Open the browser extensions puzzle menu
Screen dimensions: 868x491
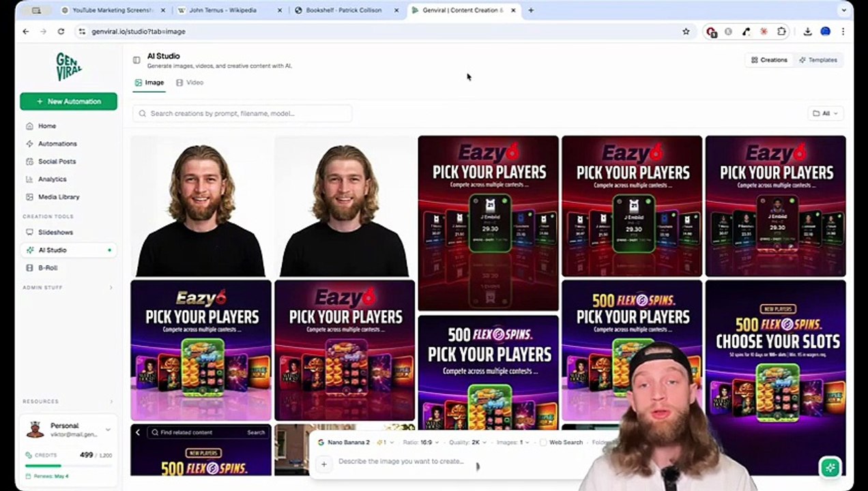781,31
